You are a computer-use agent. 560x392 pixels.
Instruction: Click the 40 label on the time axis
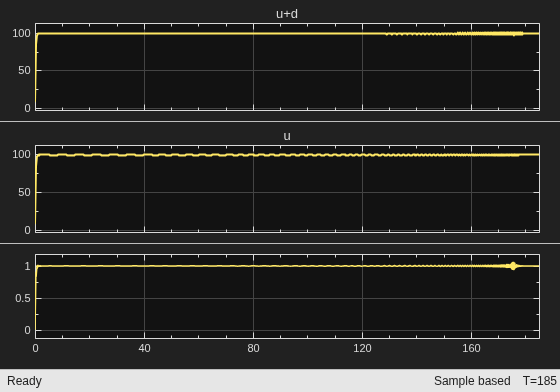tap(144, 348)
